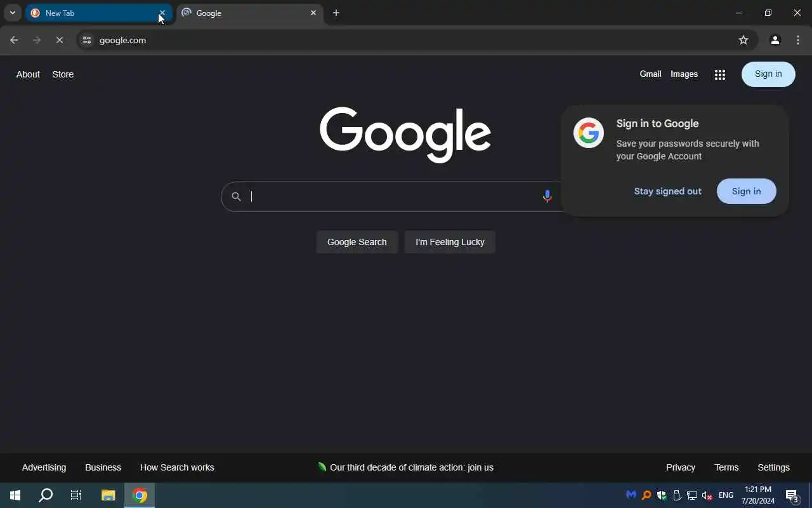Open the Privacy footer link
The image size is (812, 508).
(681, 467)
